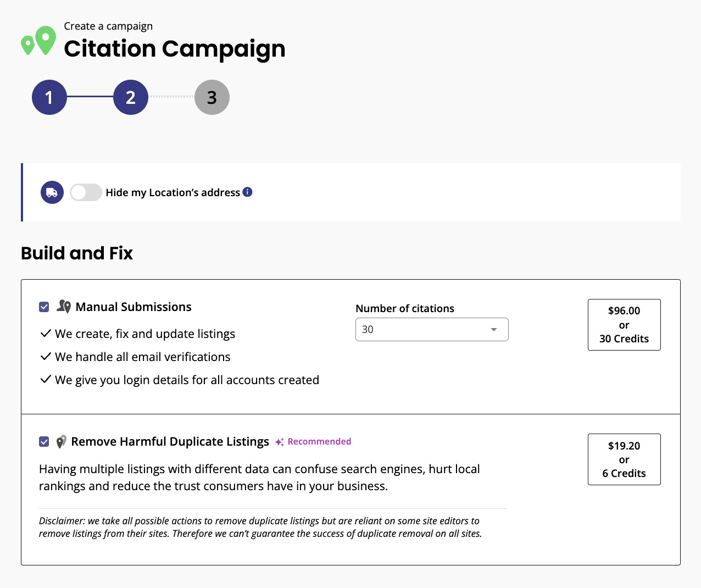Click the green map pins logo
The width and height of the screenshot is (701, 588).
(x=38, y=41)
